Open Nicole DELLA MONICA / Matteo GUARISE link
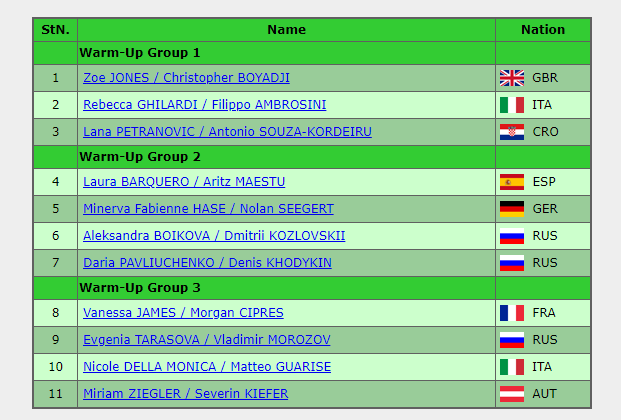This screenshot has width=621, height=420. pyautogui.click(x=207, y=367)
